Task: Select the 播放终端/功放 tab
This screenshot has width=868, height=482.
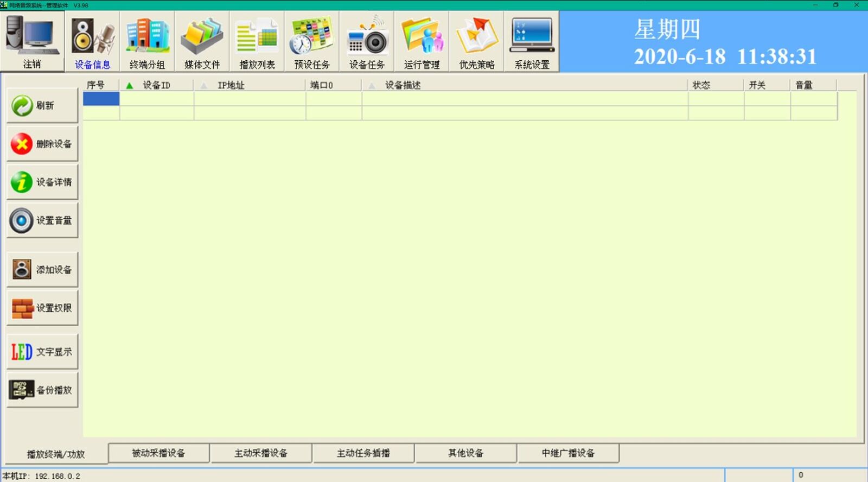Action: point(56,454)
